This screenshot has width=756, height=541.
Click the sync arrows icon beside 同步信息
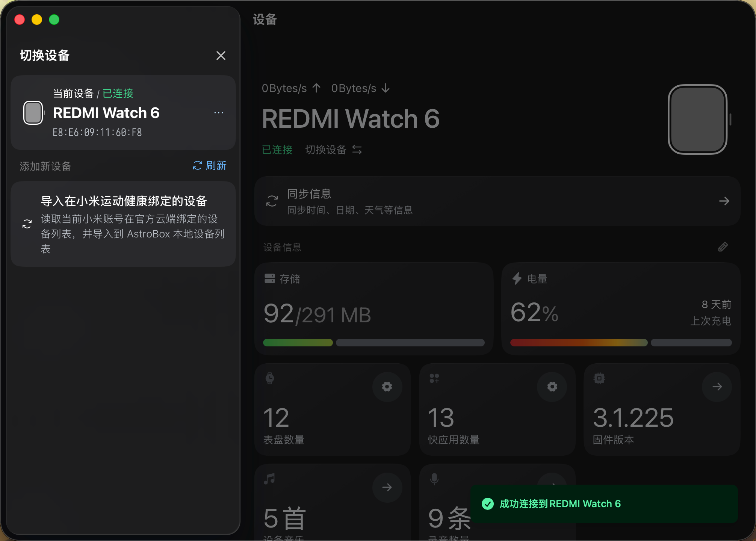272,201
